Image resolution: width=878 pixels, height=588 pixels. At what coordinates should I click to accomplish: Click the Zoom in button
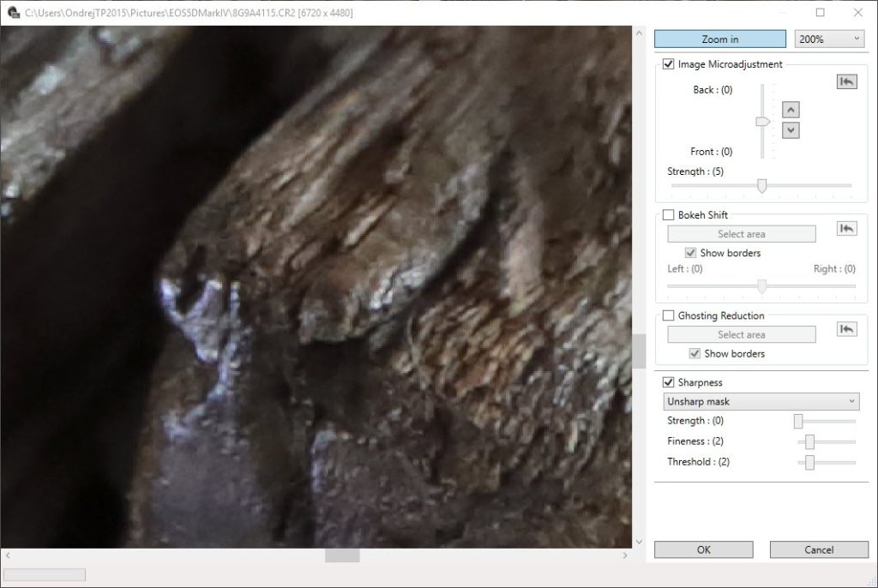pyautogui.click(x=719, y=39)
